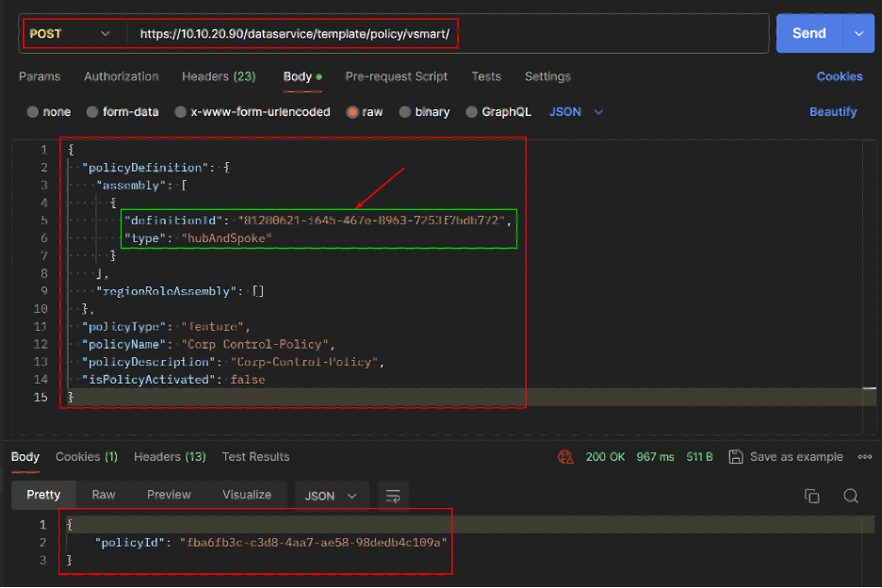This screenshot has width=882, height=588.
Task: Switch response view to Preview
Action: [x=171, y=495]
